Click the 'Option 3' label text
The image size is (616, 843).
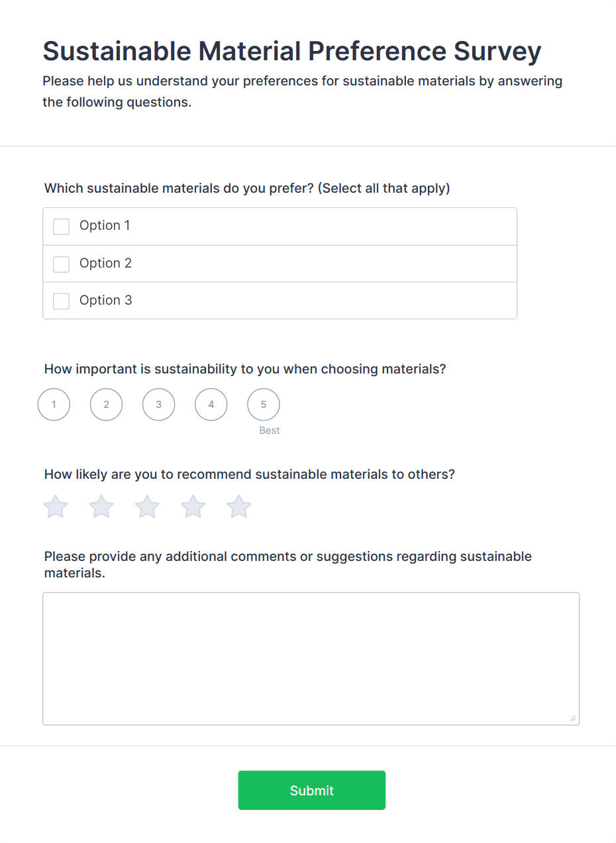(x=105, y=301)
